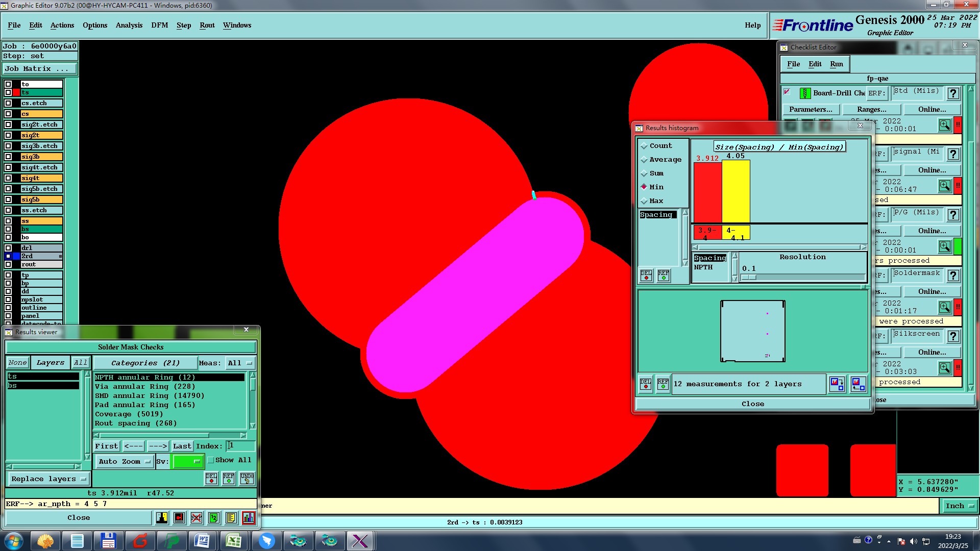The width and height of the screenshot is (980, 551).
Task: Open the DFM menu
Action: 159,25
